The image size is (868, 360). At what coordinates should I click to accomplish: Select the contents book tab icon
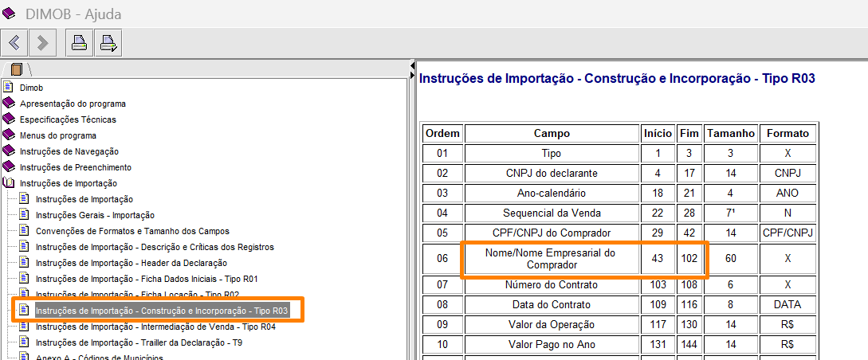(16, 69)
